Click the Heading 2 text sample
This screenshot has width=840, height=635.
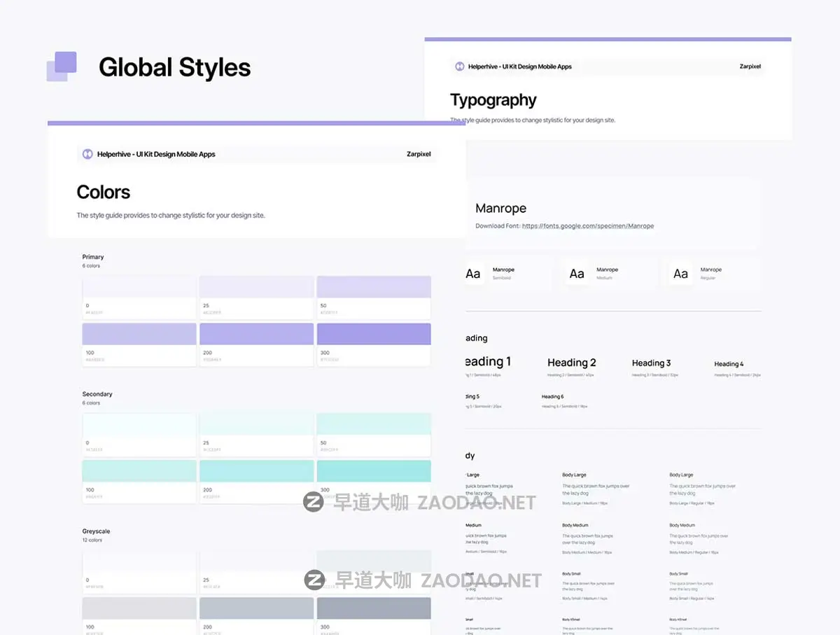pyautogui.click(x=571, y=363)
